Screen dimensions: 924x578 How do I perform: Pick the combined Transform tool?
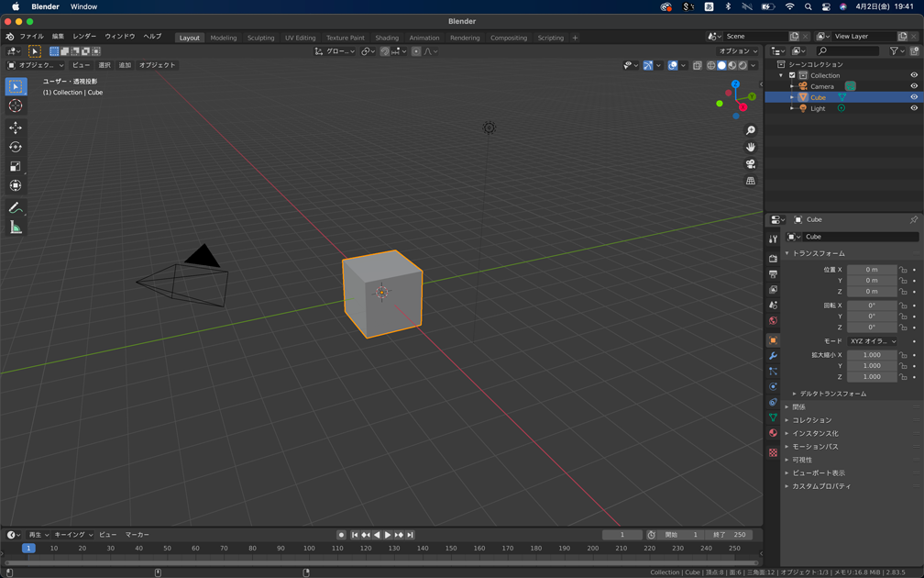tap(16, 185)
